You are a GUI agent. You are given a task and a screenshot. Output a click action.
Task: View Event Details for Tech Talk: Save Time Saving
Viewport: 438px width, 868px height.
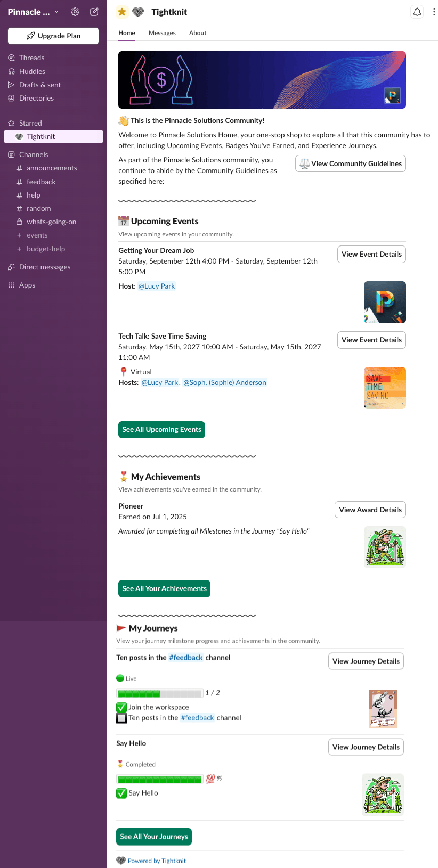[371, 340]
